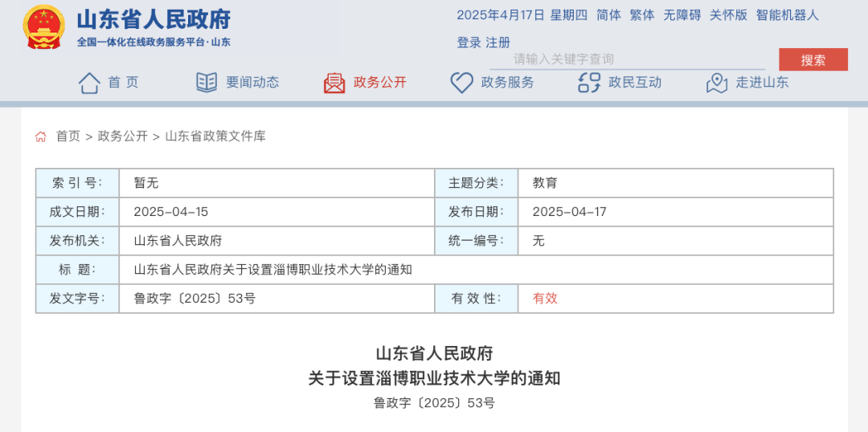Enable 无障碍 accessibility mode
This screenshot has height=432, width=868.
pos(682,15)
